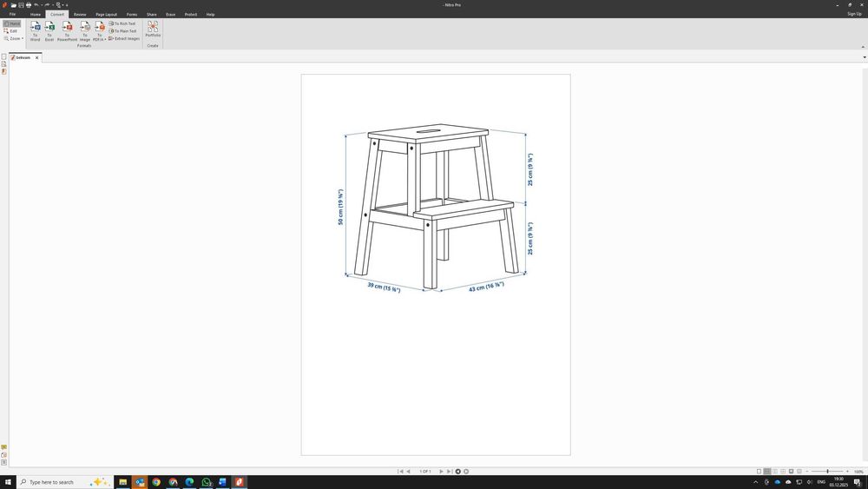This screenshot has width=868, height=489.
Task: Convert the PDF to PowerPoint
Action: [67, 31]
